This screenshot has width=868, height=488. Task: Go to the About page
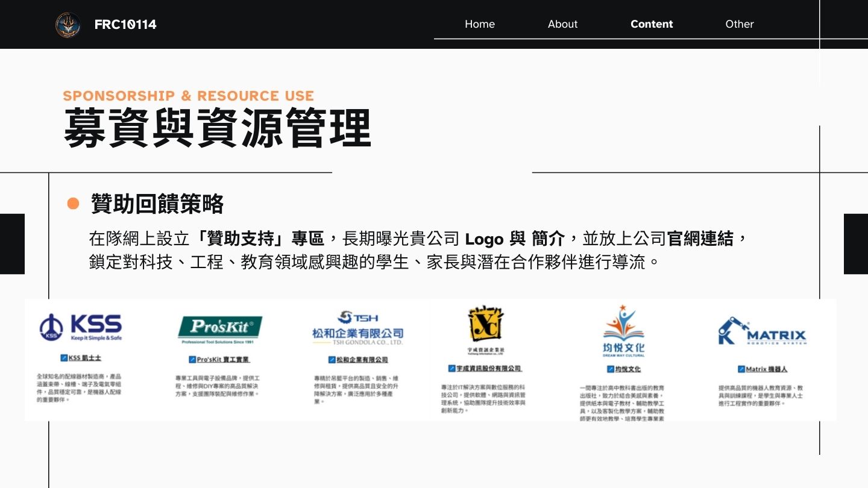562,24
